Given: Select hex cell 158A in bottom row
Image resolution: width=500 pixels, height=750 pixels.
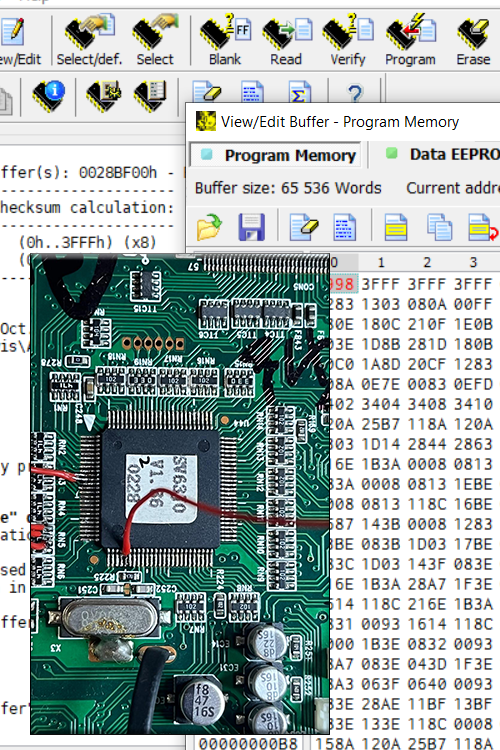Looking at the screenshot, I should [x=333, y=744].
